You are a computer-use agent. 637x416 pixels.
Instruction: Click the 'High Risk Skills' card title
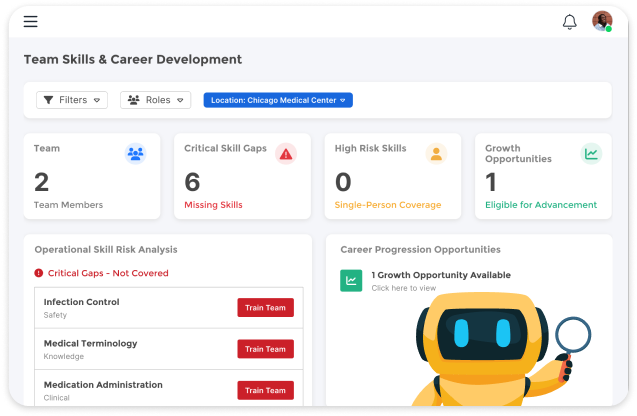coord(370,148)
